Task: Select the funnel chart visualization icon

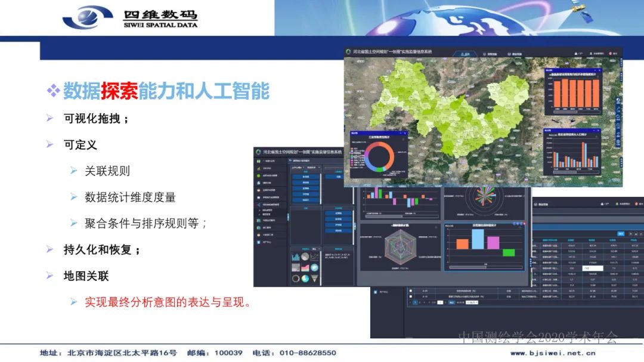Action: click(315, 278)
